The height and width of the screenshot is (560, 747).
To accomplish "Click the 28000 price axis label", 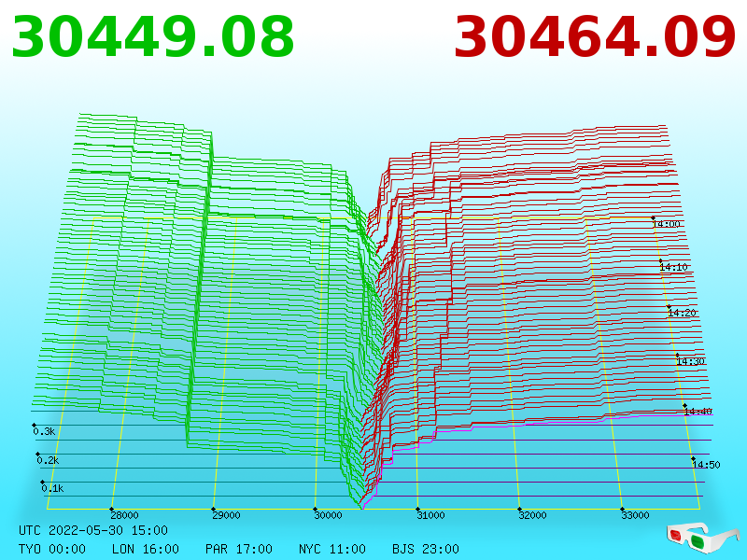I will click(x=124, y=515).
